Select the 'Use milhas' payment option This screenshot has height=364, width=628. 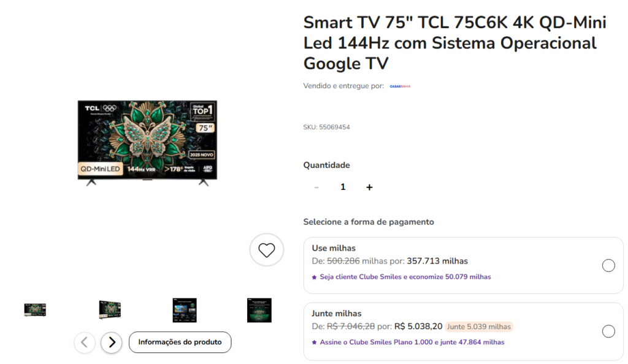point(608,265)
